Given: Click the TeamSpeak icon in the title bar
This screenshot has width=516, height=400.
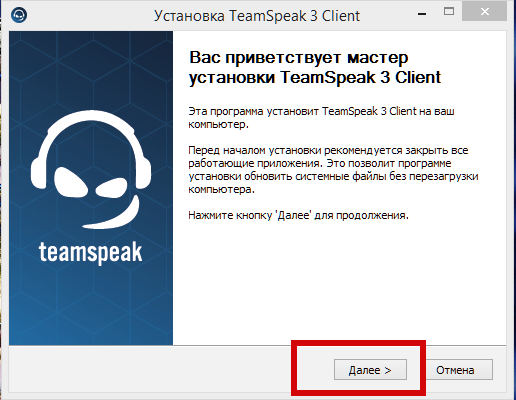Looking at the screenshot, I should 19,15.
